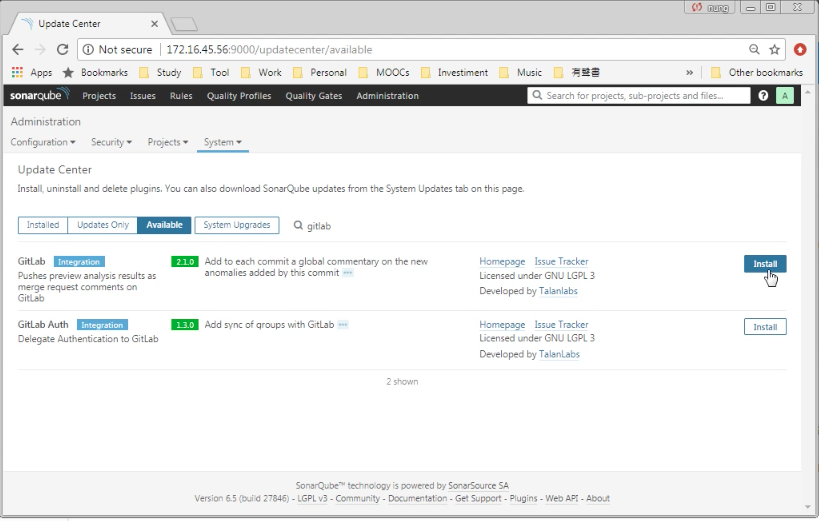Open the MOOCs bookmarks folder

(x=384, y=73)
